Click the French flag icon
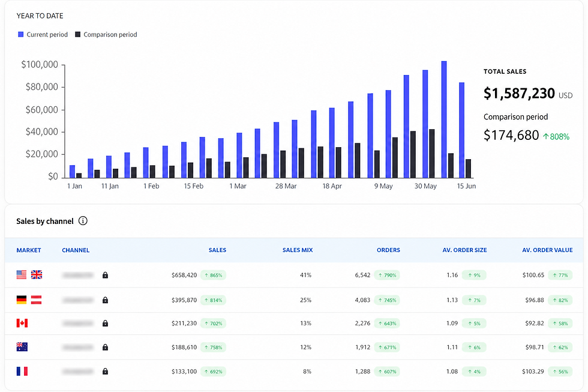This screenshot has height=392, width=588. [22, 371]
